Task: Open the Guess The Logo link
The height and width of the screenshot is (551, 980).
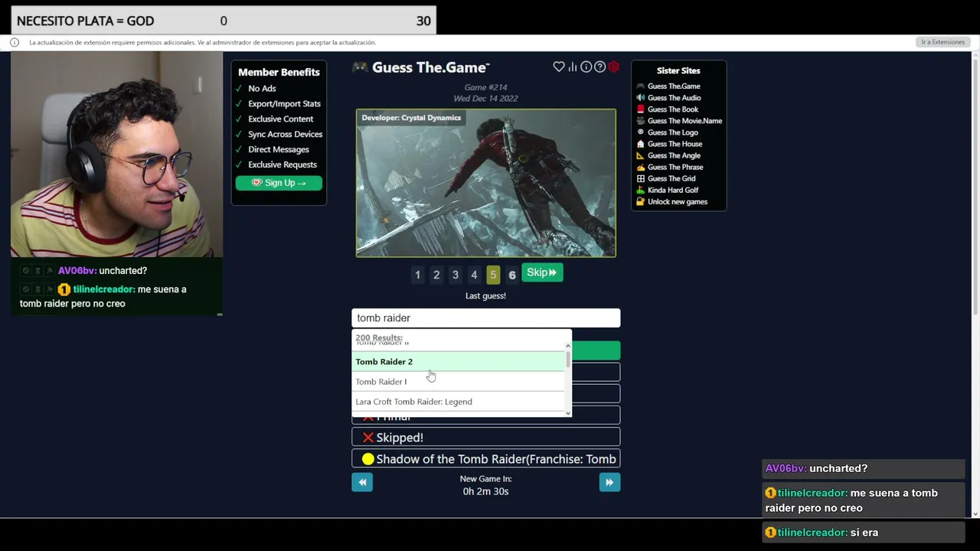Action: pos(673,132)
